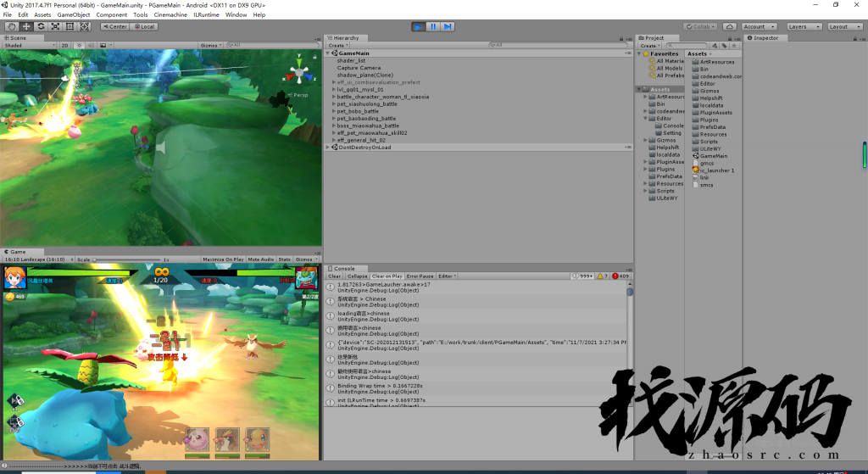This screenshot has height=474, width=868.
Task: Open the Cinemachine menu
Action: click(x=170, y=15)
